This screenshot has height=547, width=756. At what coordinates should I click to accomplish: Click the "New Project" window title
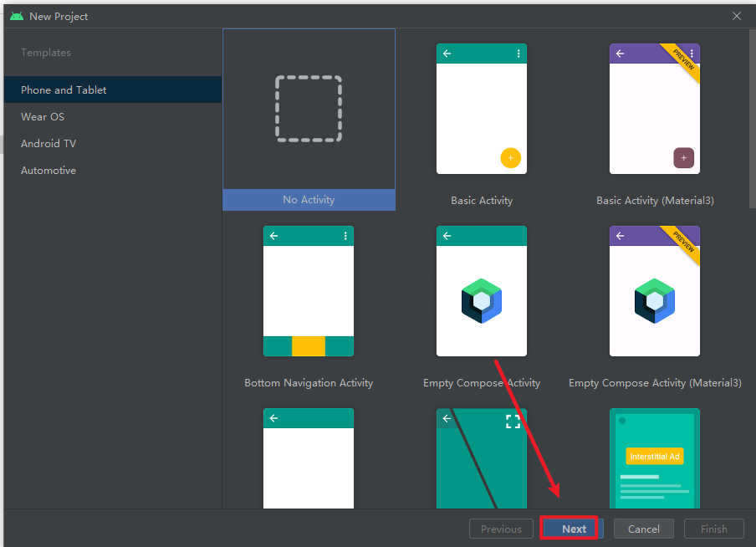[59, 17]
